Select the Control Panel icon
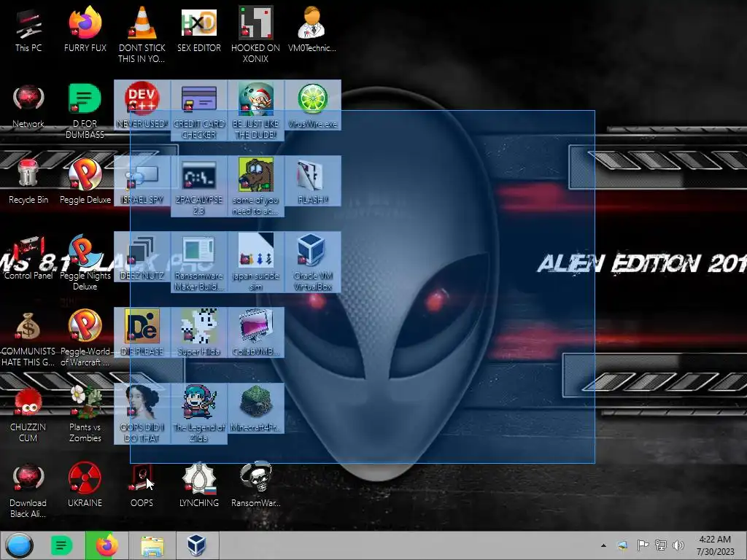The height and width of the screenshot is (560, 747). click(x=28, y=257)
